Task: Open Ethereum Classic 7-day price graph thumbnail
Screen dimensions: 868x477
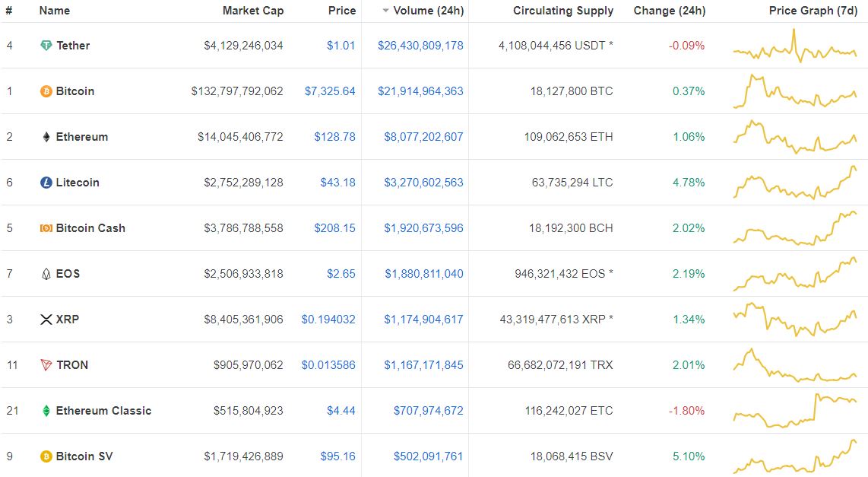Action: tap(795, 411)
